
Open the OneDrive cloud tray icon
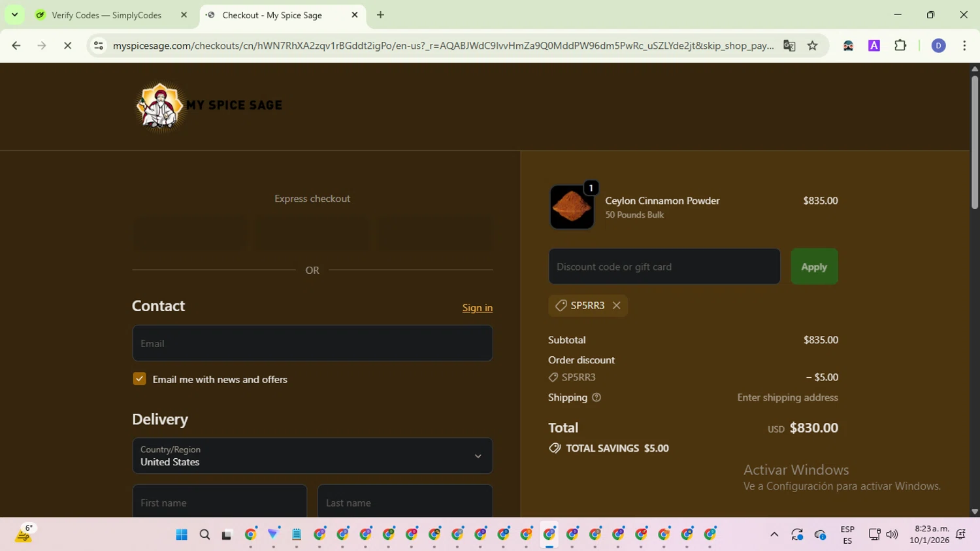click(821, 535)
